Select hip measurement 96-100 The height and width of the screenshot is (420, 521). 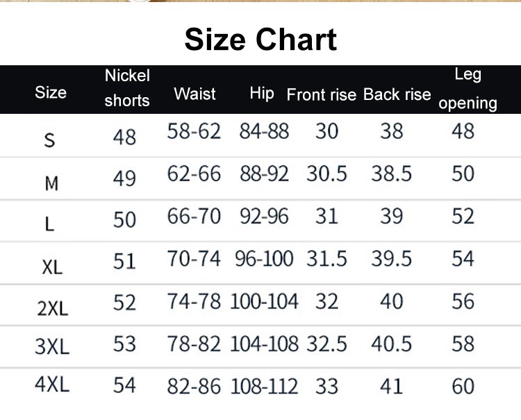point(264,259)
